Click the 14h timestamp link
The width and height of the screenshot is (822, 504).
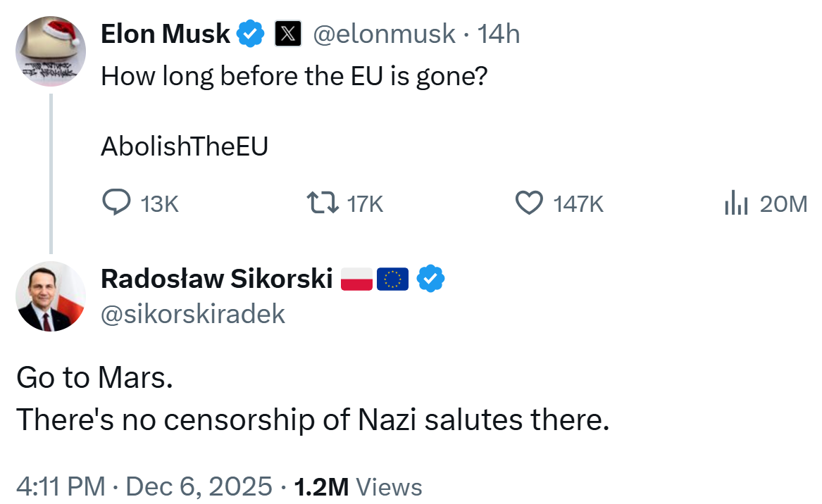point(499,34)
